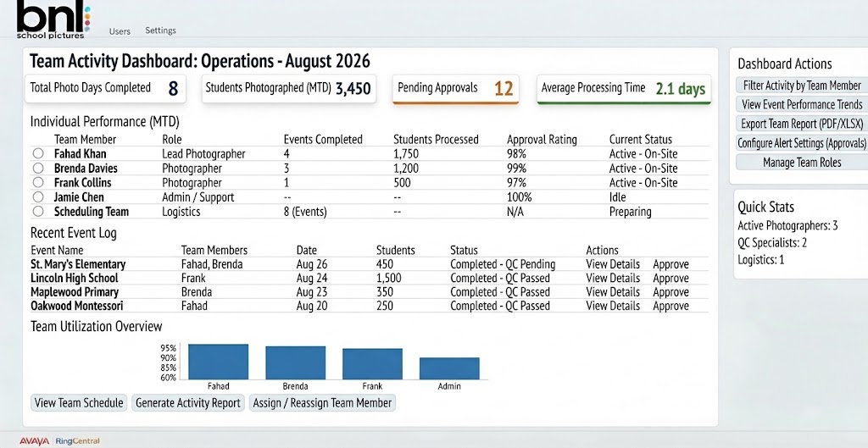Click Generate Activity Report button

188,402
